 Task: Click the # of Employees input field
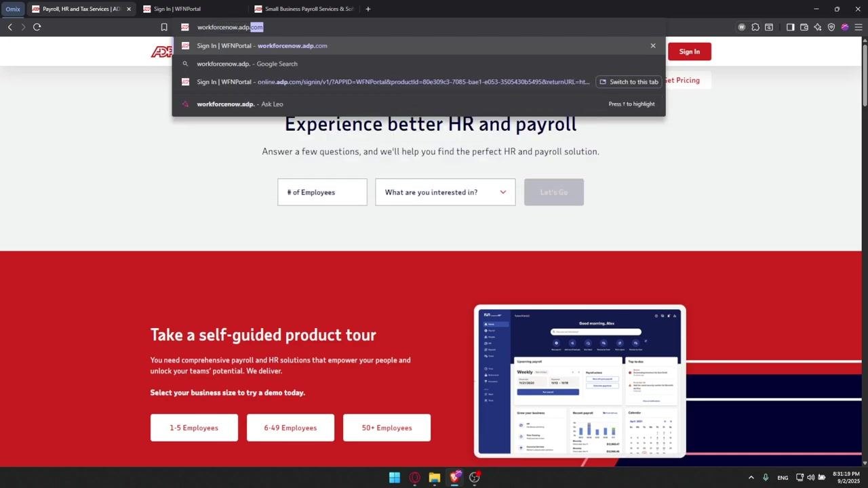(x=322, y=192)
